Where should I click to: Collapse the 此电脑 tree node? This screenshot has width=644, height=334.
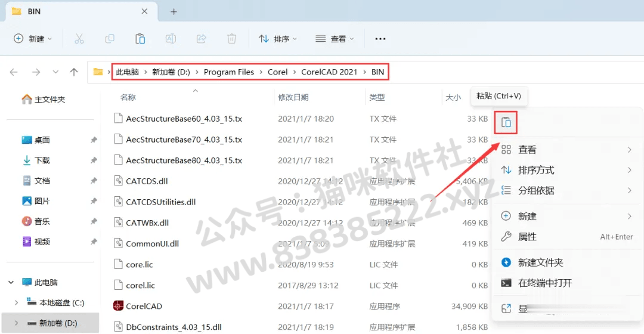point(11,282)
